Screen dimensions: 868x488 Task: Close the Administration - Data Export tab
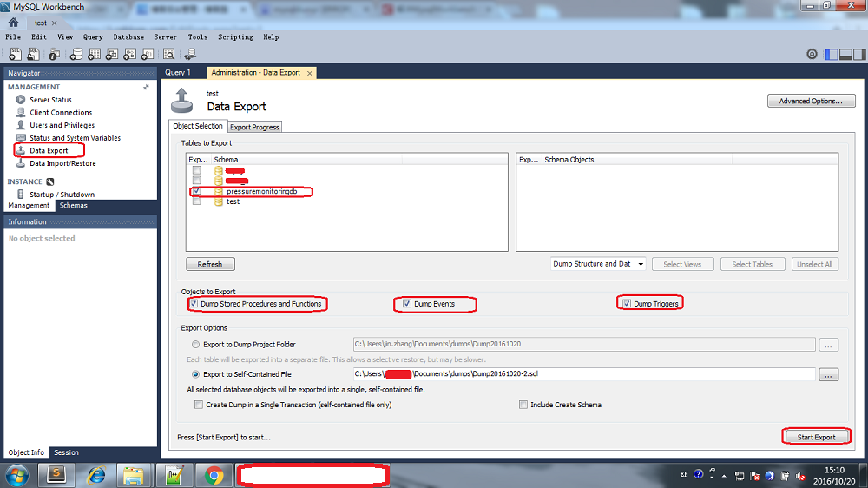pos(310,73)
